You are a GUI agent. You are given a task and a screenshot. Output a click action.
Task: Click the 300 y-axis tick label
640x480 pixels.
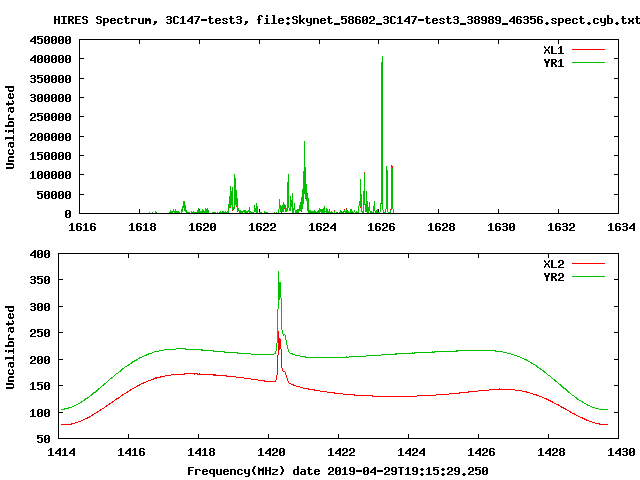[x=40, y=307]
